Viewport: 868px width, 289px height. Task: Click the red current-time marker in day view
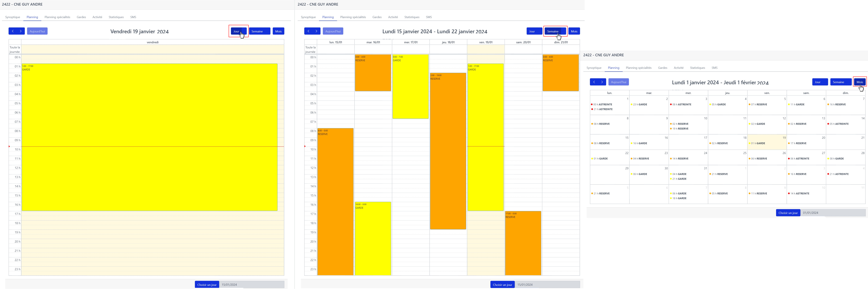[x=9, y=146]
